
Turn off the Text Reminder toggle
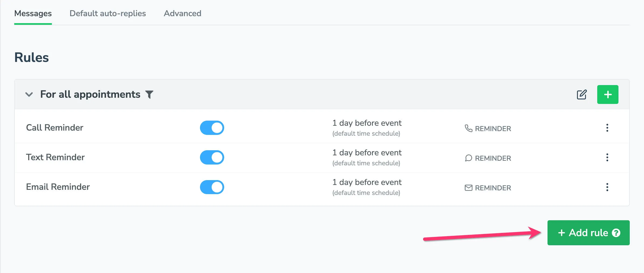coord(212,157)
